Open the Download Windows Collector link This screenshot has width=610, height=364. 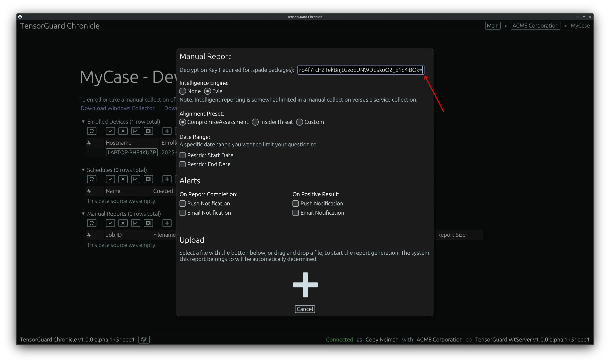pyautogui.click(x=117, y=108)
